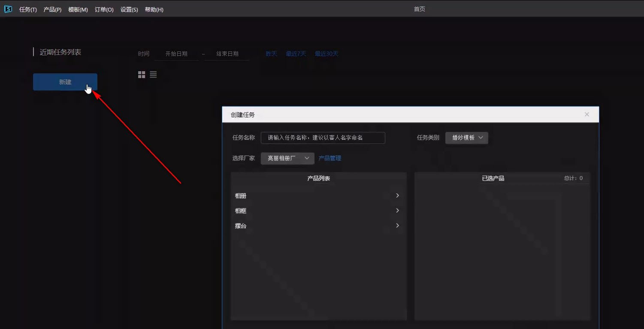This screenshot has height=329, width=644.
Task: Open the 订单(O) menu
Action: pos(104,9)
